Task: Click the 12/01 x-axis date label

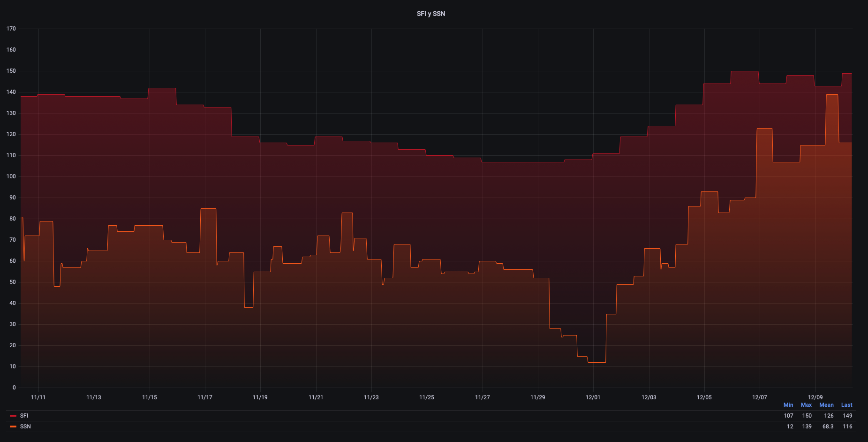Action: coord(593,397)
